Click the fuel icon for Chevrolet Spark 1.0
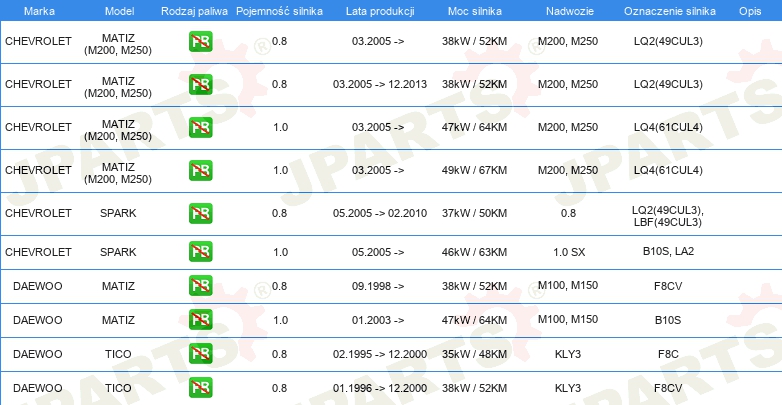The width and height of the screenshot is (782, 405). coord(201,251)
